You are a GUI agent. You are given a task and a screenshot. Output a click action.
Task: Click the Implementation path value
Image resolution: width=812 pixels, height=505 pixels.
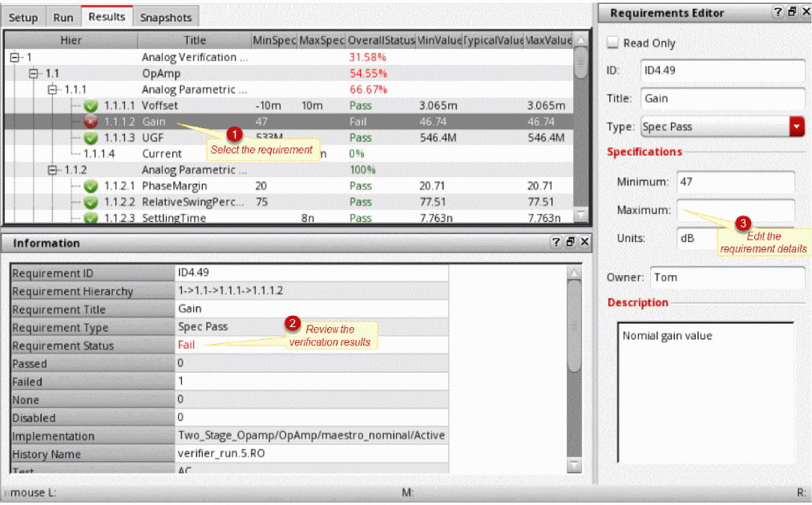(x=311, y=435)
